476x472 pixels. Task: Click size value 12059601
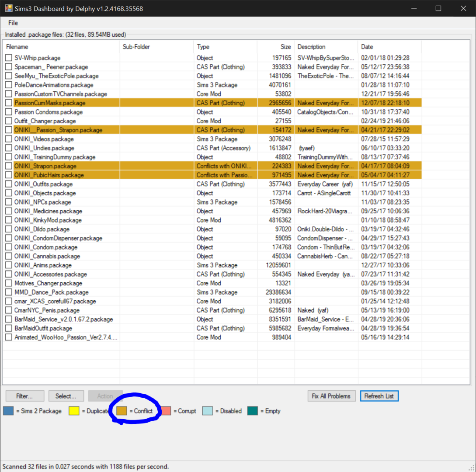point(278,265)
